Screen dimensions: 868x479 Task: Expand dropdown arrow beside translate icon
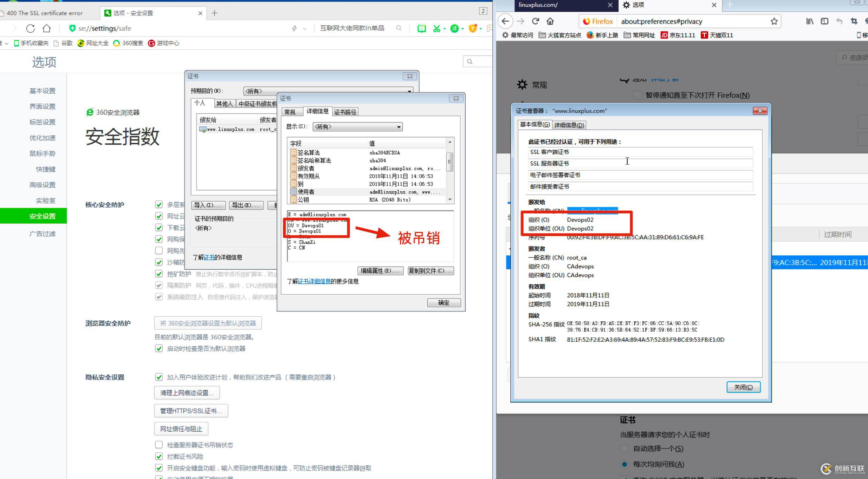click(462, 29)
